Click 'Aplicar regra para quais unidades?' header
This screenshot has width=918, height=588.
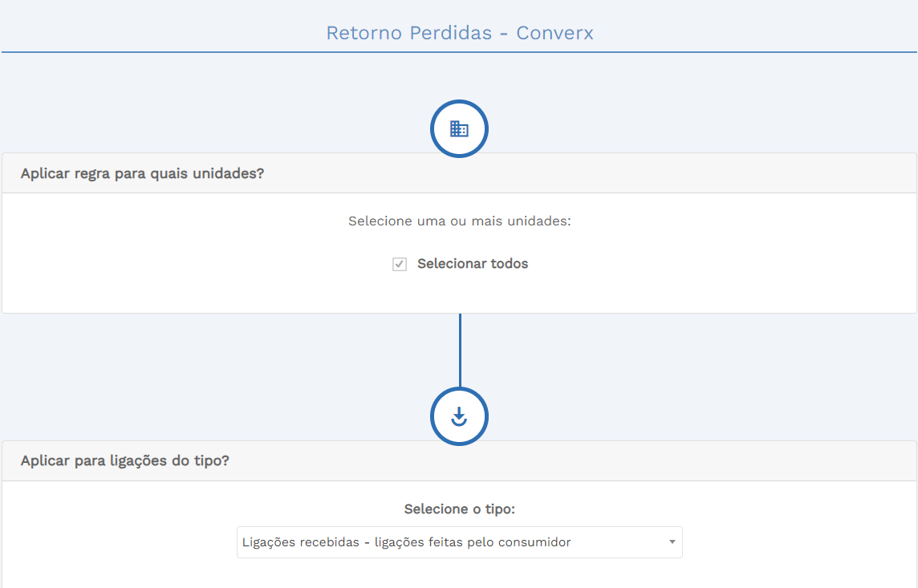click(142, 173)
